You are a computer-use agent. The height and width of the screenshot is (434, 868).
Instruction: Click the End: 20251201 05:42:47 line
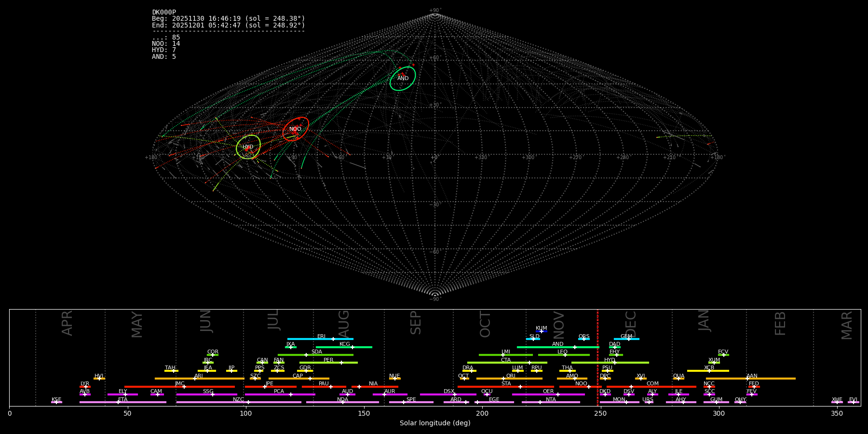228,25
